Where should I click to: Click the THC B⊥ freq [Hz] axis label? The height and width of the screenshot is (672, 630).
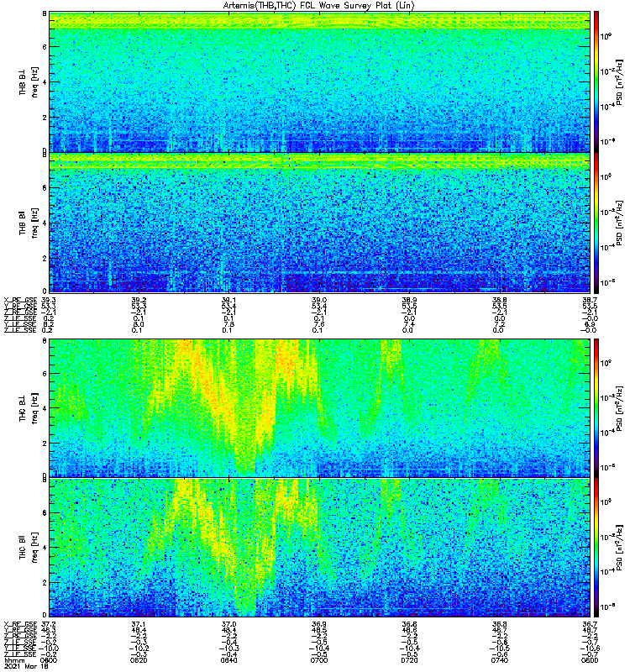[29, 408]
